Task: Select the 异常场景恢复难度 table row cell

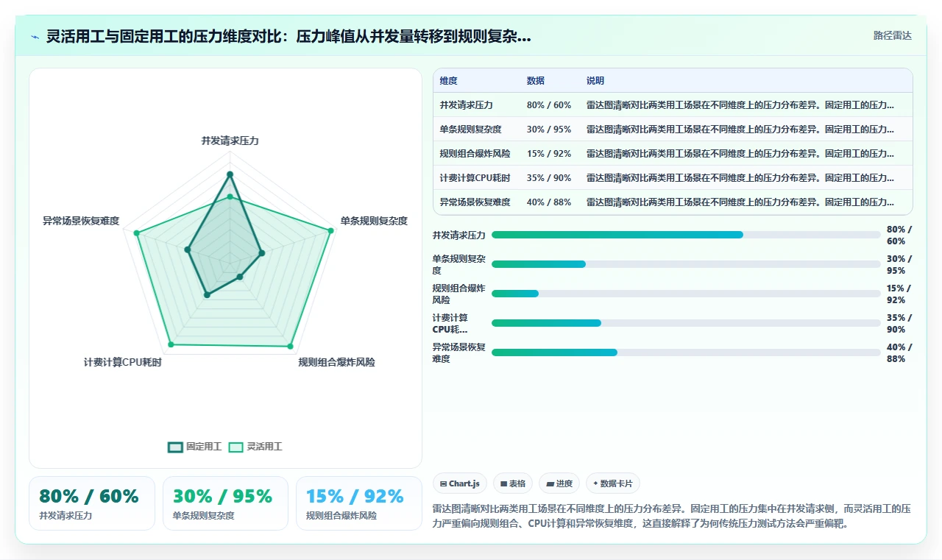Action: pos(475,202)
